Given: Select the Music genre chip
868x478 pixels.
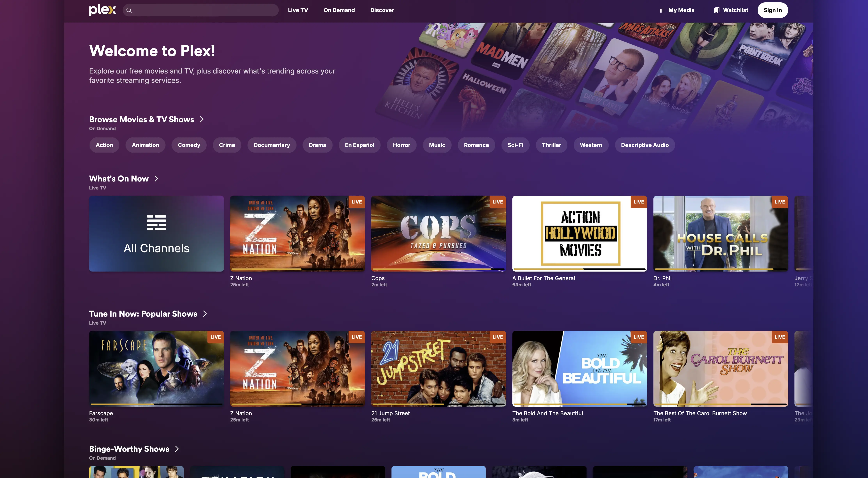Looking at the screenshot, I should click(437, 145).
